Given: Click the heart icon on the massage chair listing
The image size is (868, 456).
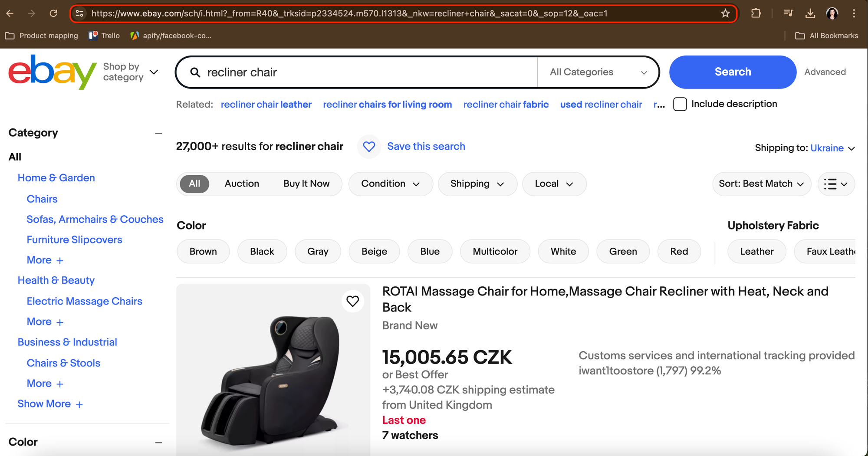Looking at the screenshot, I should pyautogui.click(x=353, y=301).
